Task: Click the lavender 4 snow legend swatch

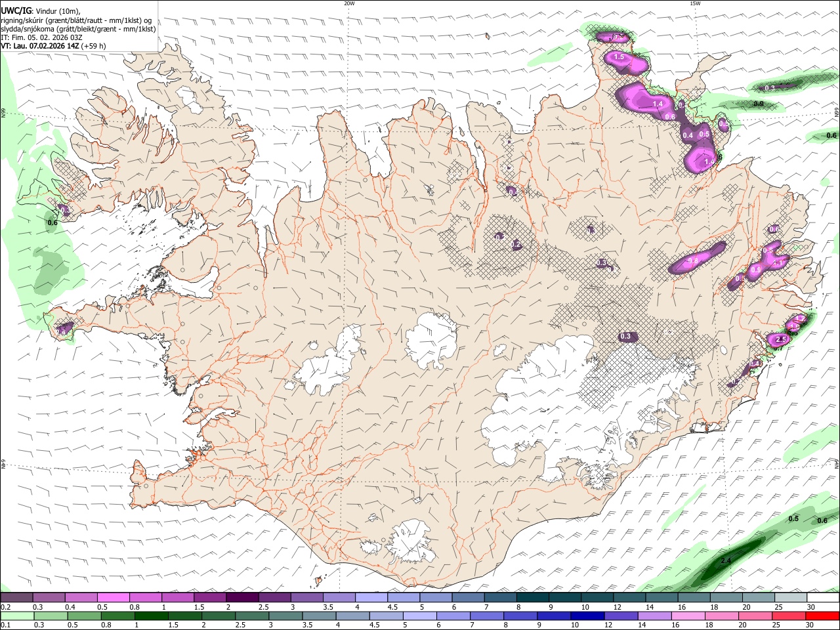Action: (x=372, y=597)
